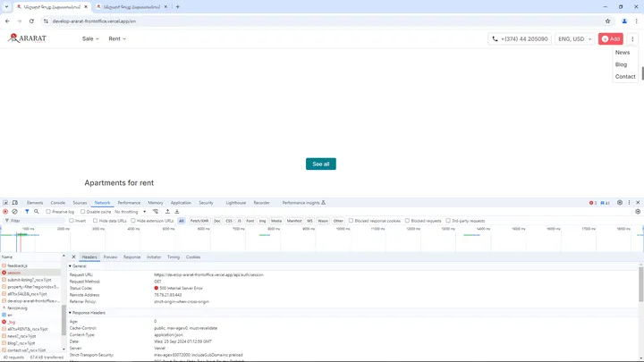This screenshot has width=644, height=362.
Task: Click the See all button
Action: 321,164
